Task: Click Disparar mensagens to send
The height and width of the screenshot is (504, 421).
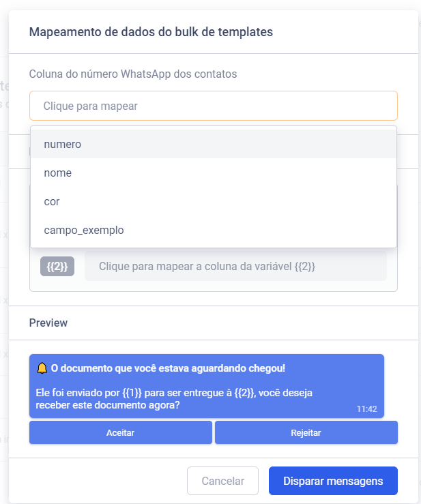Action: pyautogui.click(x=333, y=481)
